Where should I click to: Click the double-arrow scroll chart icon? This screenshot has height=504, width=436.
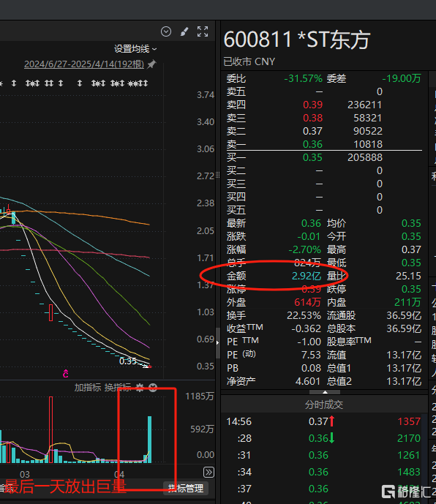(x=208, y=472)
